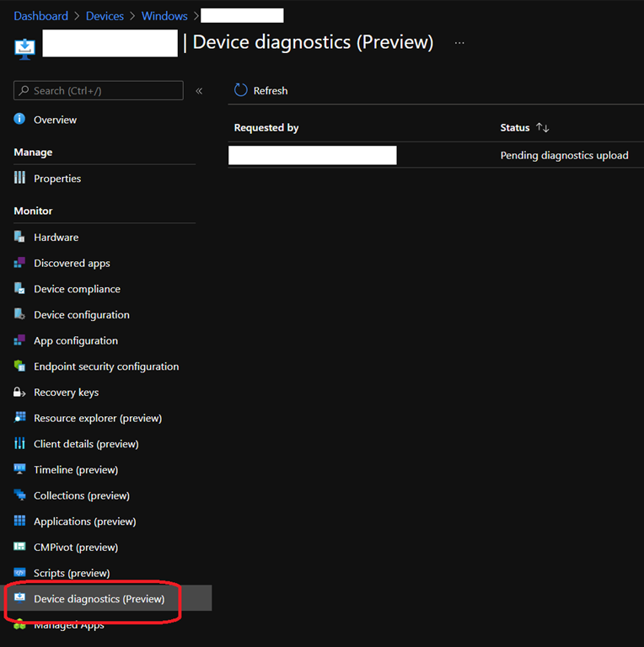This screenshot has height=647, width=644.
Task: Select Properties under Manage
Action: (57, 179)
